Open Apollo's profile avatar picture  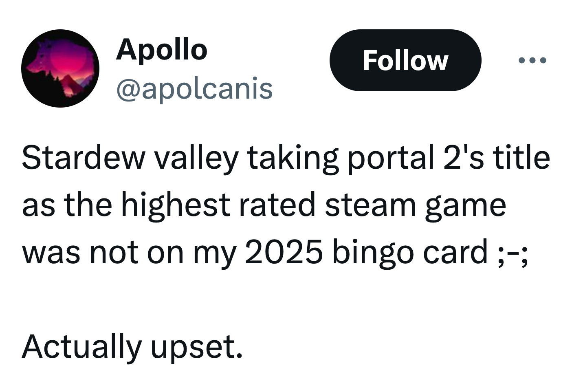point(60,68)
